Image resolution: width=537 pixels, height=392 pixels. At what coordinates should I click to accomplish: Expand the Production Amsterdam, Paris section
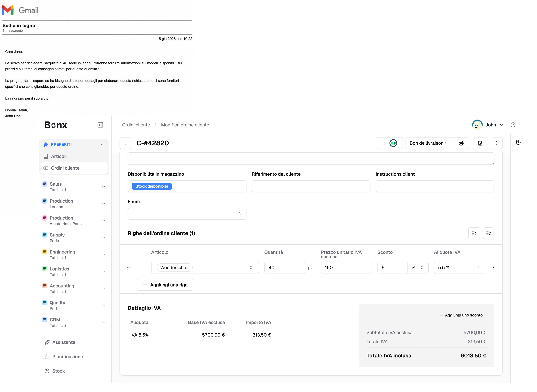104,221
